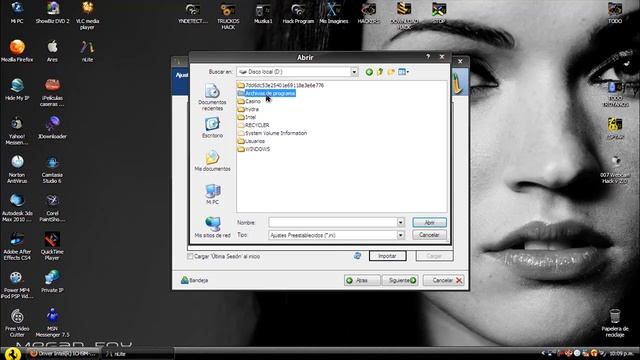This screenshot has height=360, width=640.
Task: Expand the Buscar en drive dropdown
Action: [354, 72]
